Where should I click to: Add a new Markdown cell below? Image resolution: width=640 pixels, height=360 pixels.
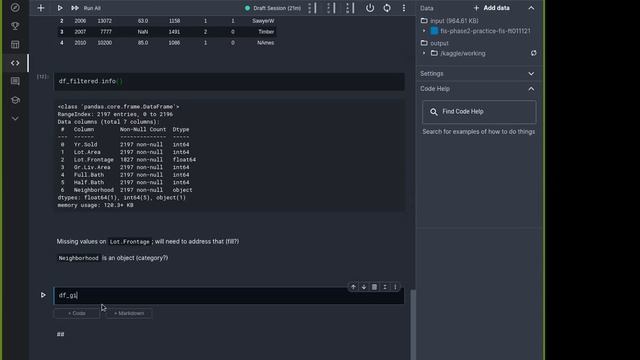(129, 313)
